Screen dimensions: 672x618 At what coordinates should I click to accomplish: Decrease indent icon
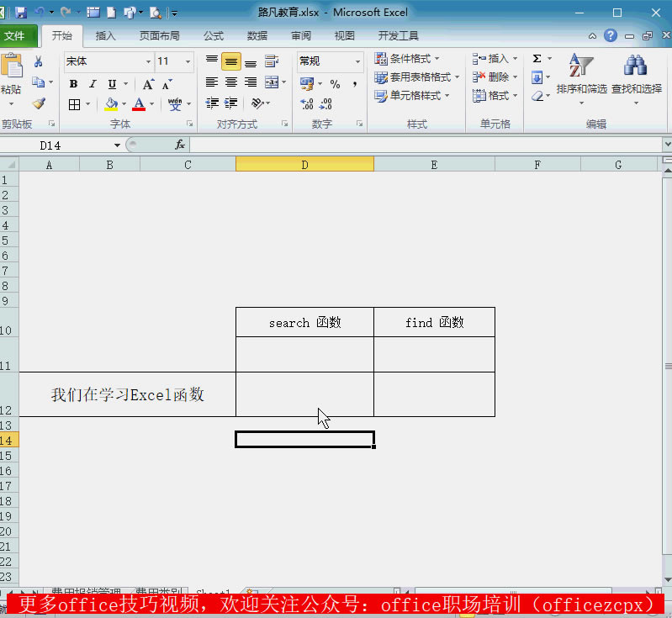[x=212, y=103]
